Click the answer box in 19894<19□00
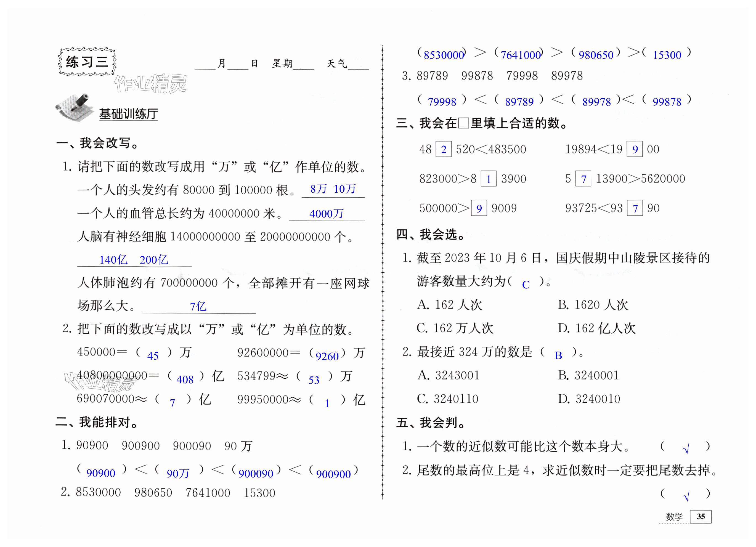 pos(635,149)
